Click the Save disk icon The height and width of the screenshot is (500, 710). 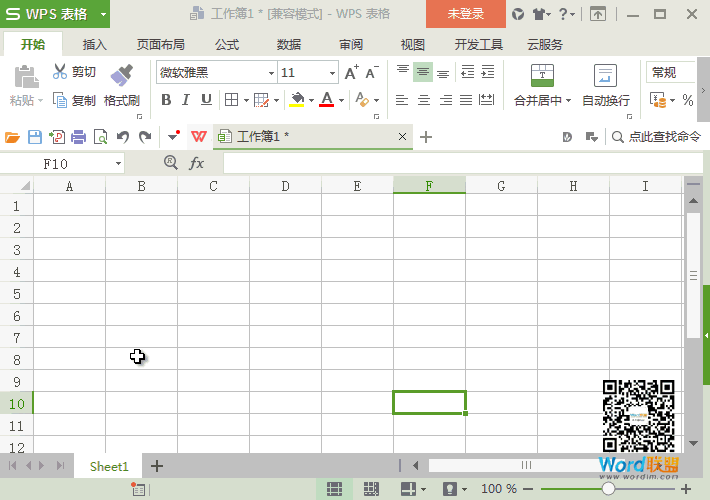click(35, 137)
